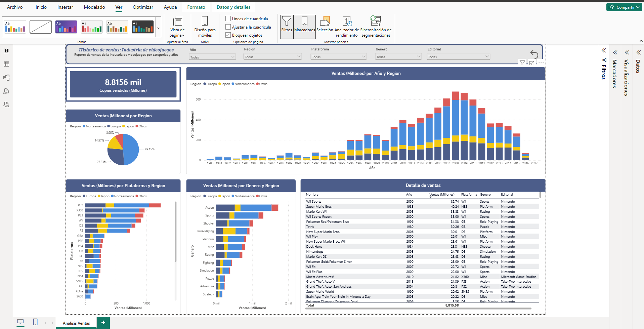Image resolution: width=644 pixels, height=329 pixels.
Task: Enable Ajustar a la cuadrícula checkbox
Action: coord(228,27)
